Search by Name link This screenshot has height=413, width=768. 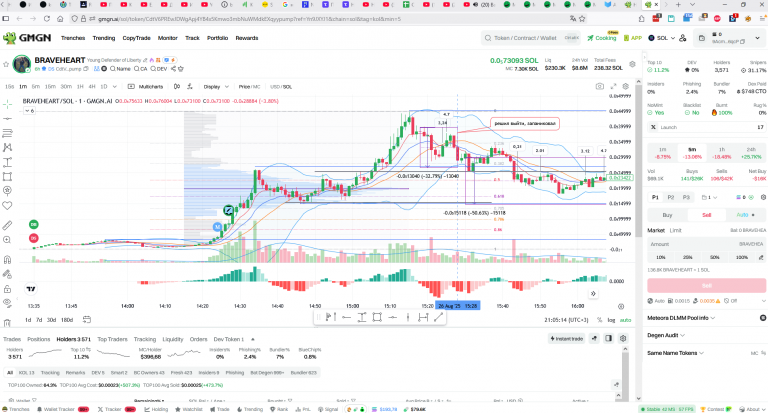pos(120,69)
